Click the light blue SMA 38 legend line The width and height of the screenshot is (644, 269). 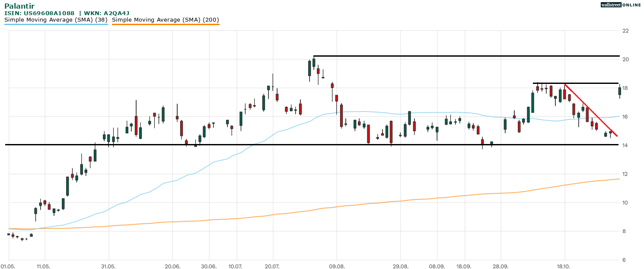(56, 24)
